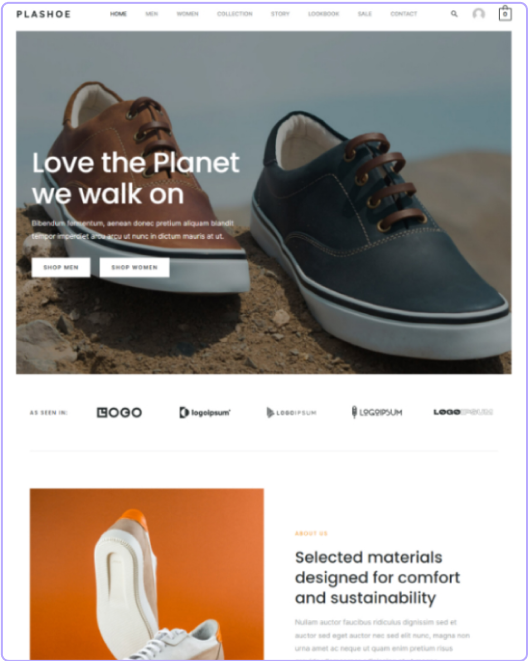The width and height of the screenshot is (528, 661).
Task: Open the Men menu item
Action: pos(152,14)
